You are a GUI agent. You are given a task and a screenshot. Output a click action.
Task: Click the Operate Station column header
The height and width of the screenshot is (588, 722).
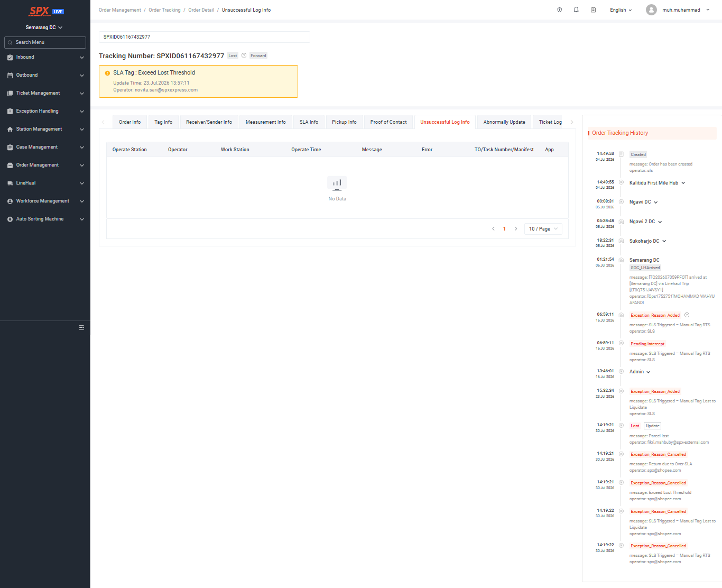[x=129, y=150]
